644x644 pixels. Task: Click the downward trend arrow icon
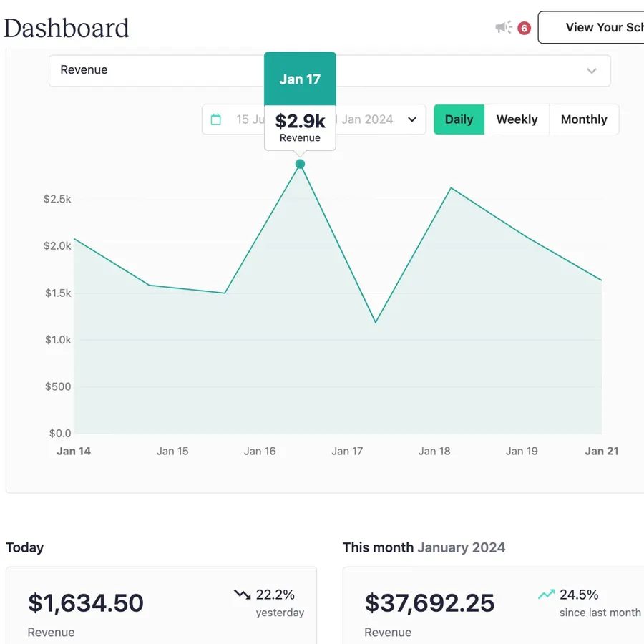pyautogui.click(x=243, y=594)
